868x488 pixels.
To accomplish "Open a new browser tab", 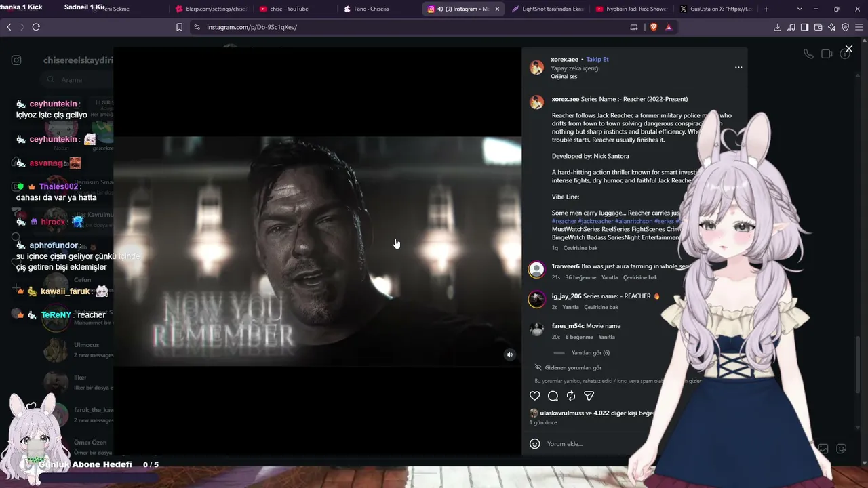I will 766,9.
